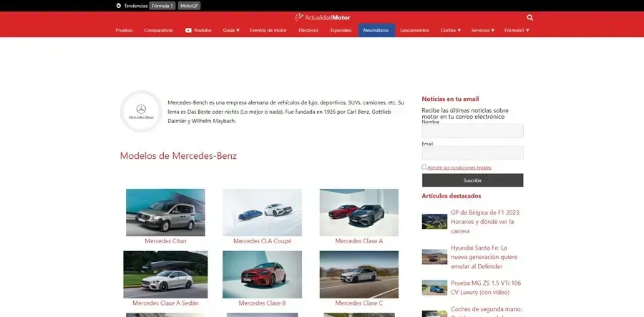Click the MG ZS blue car thumbnail
This screenshot has width=644, height=317.
tap(434, 288)
